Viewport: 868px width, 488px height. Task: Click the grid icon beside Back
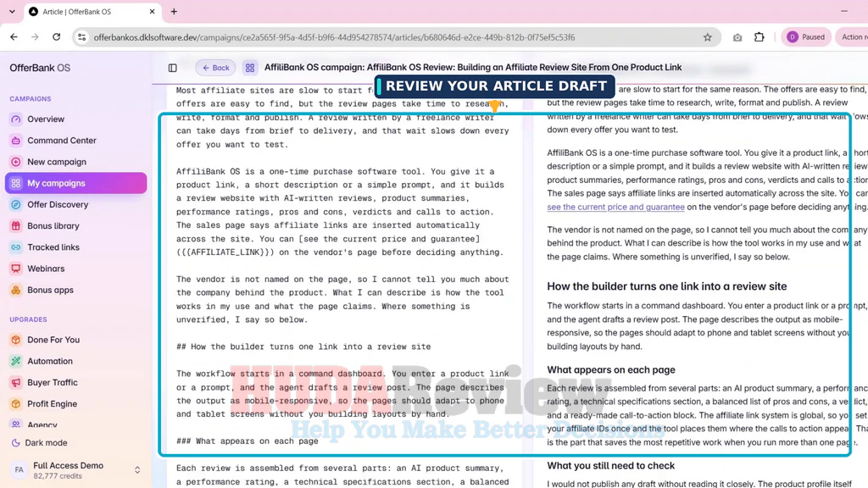(x=250, y=68)
